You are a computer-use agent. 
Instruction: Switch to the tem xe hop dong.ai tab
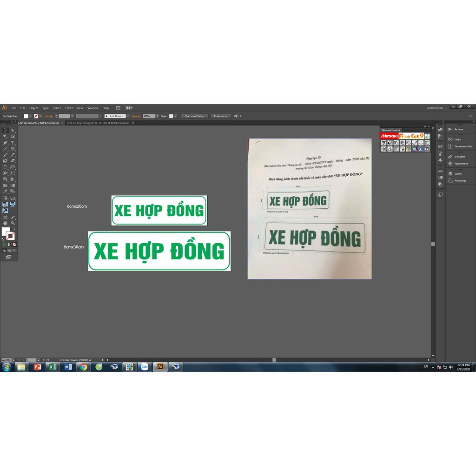coord(98,123)
